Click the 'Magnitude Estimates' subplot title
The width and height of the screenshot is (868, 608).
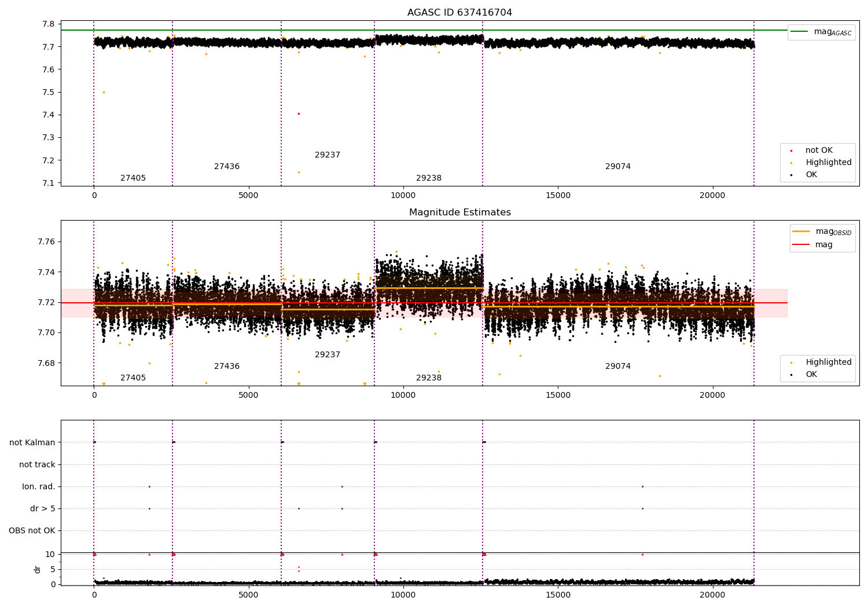click(459, 213)
